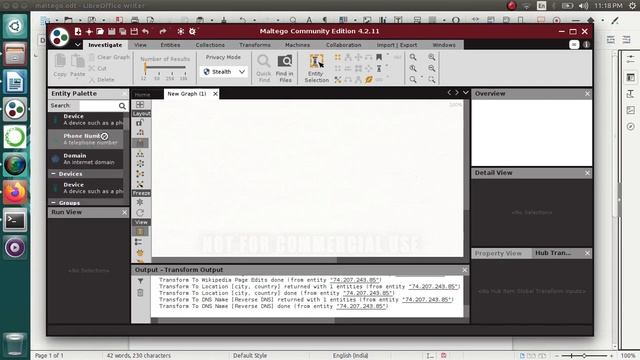Open Find in Files
Viewport: 640px width, 360px height.
(x=284, y=68)
